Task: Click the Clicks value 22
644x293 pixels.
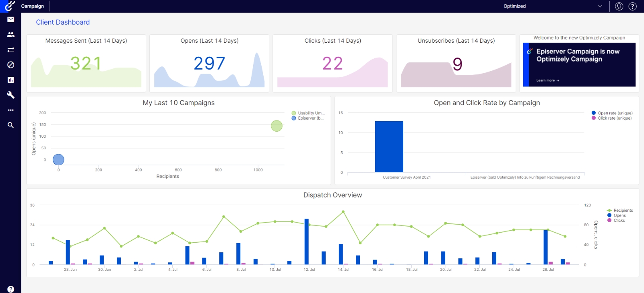Action: click(x=332, y=63)
